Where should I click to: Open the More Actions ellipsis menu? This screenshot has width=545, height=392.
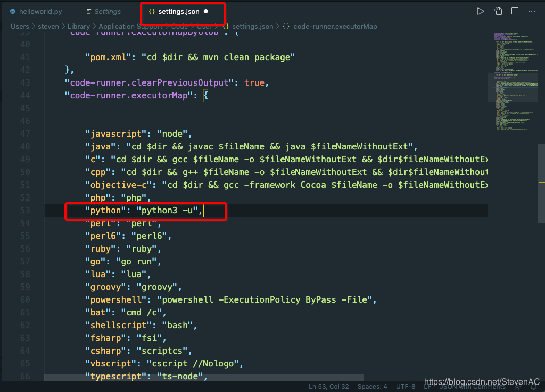click(x=532, y=12)
